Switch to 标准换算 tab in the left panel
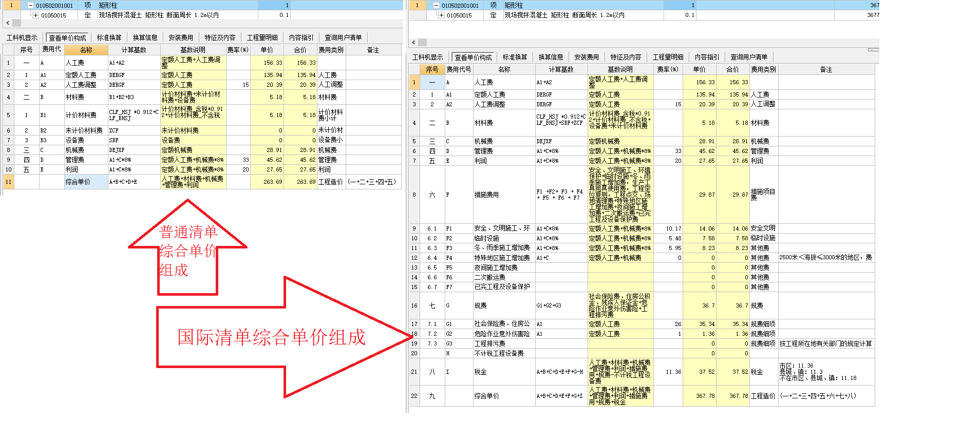This screenshot has height=441, width=980. pyautogui.click(x=109, y=37)
